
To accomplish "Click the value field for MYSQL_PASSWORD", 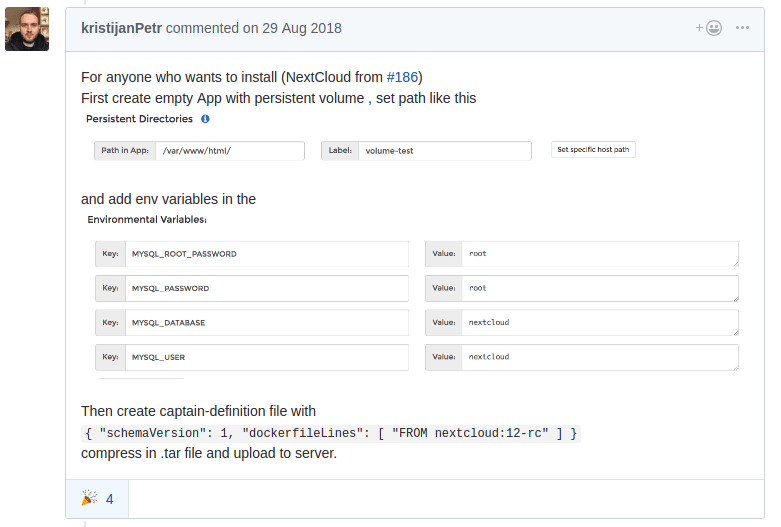I will 598,288.
